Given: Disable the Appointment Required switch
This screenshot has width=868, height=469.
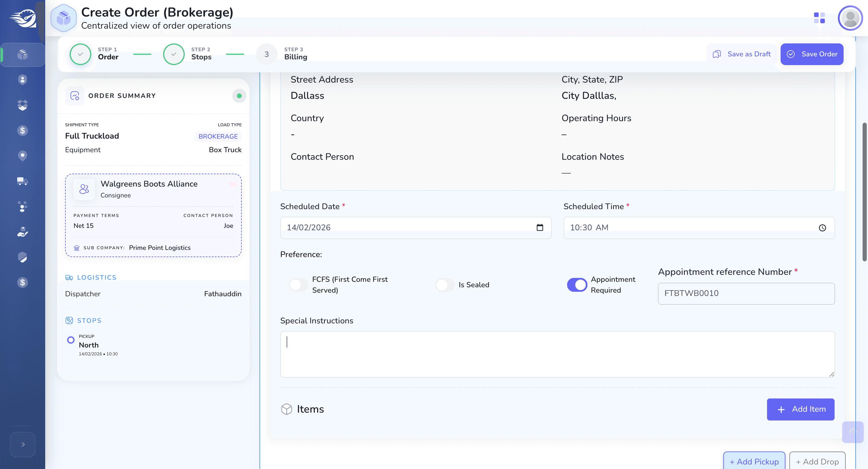Looking at the screenshot, I should point(577,285).
